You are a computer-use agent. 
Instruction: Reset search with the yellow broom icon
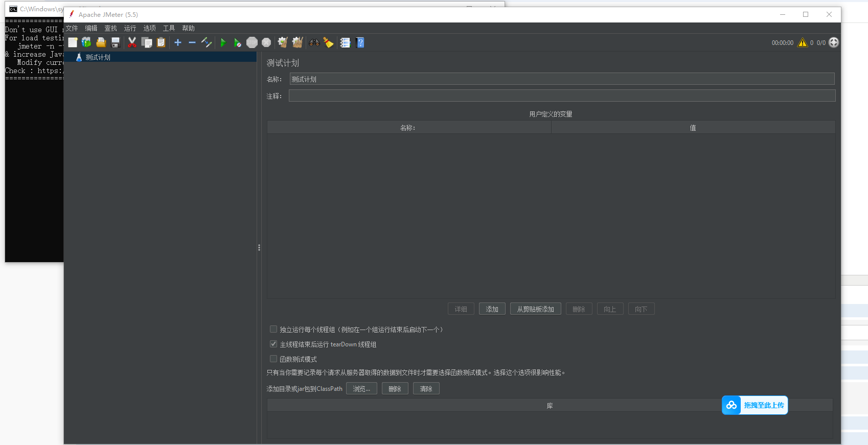(328, 42)
